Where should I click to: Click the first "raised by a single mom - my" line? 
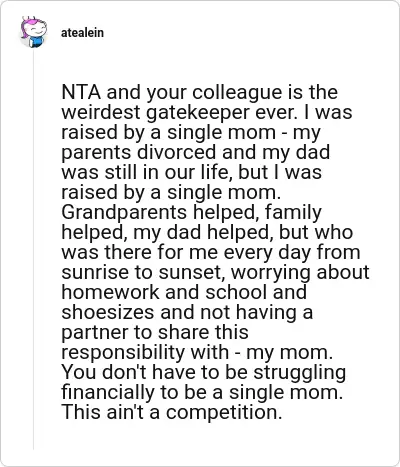[x=191, y=132]
